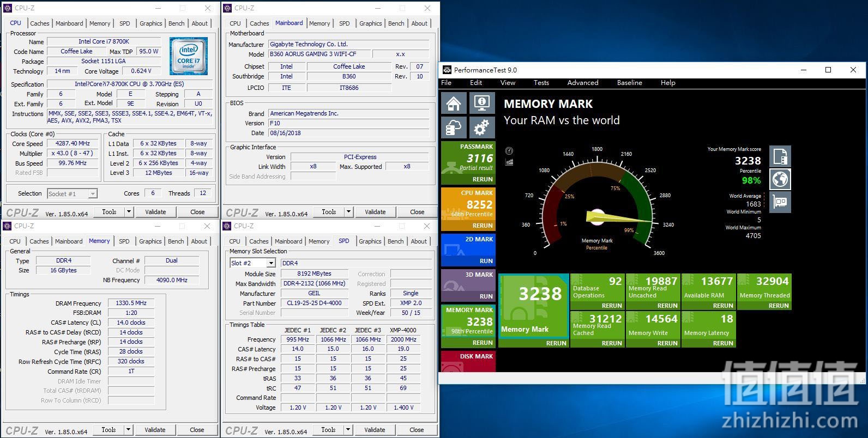Image resolution: width=868 pixels, height=438 pixels.
Task: Expand Tools arrow in CPU-Z Memory tab window
Action: point(129,430)
